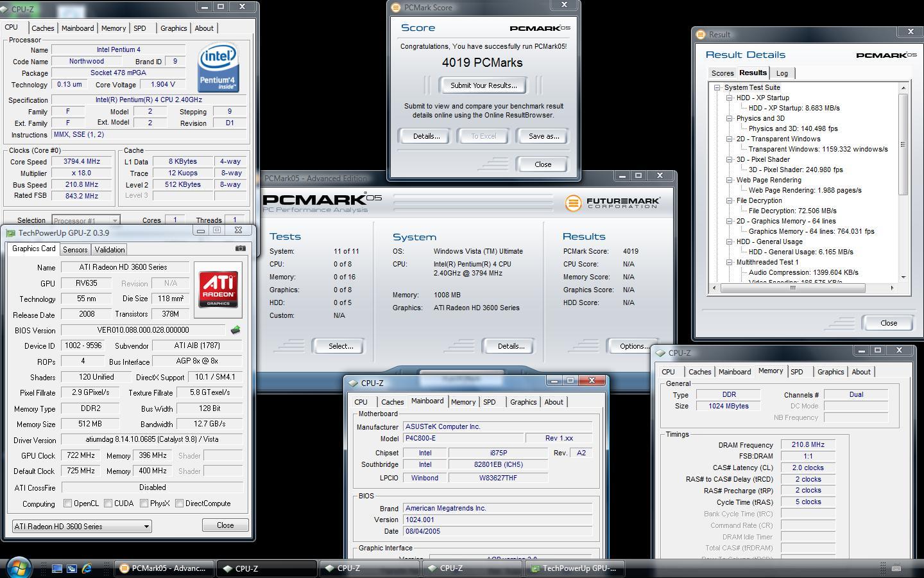Enable the DirectCompute checkbox in GPU-Z

pyautogui.click(x=179, y=504)
